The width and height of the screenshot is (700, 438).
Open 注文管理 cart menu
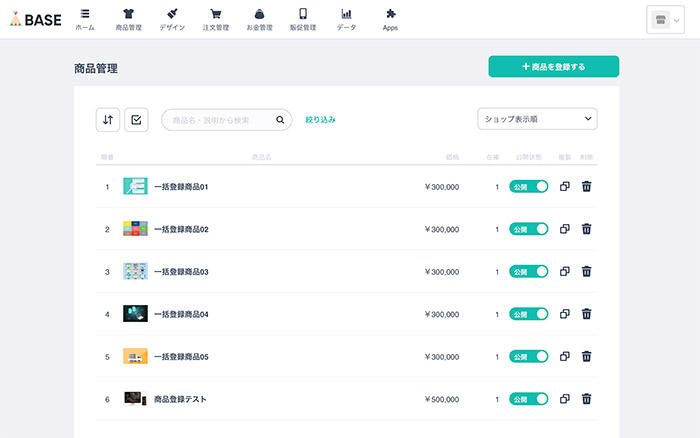tap(216, 20)
